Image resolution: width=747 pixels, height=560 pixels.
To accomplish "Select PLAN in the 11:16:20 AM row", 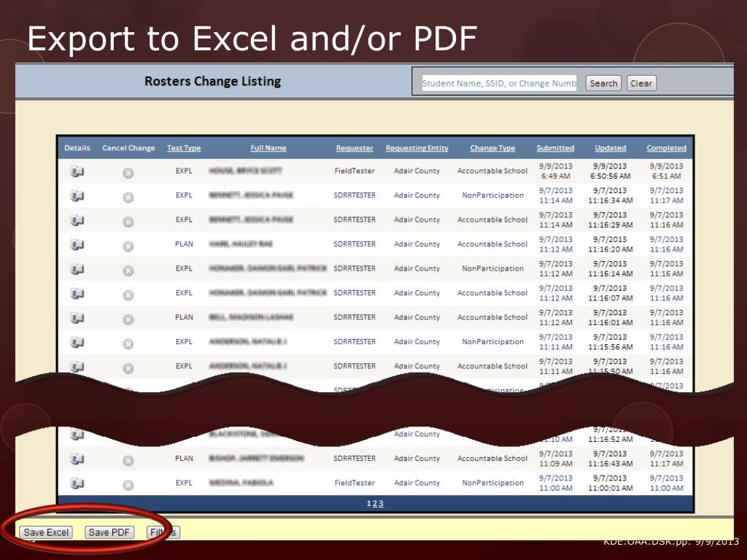I will coord(184,244).
